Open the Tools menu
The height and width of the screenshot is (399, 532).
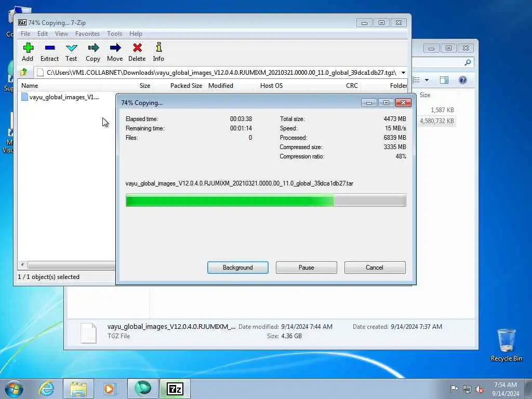tap(115, 34)
